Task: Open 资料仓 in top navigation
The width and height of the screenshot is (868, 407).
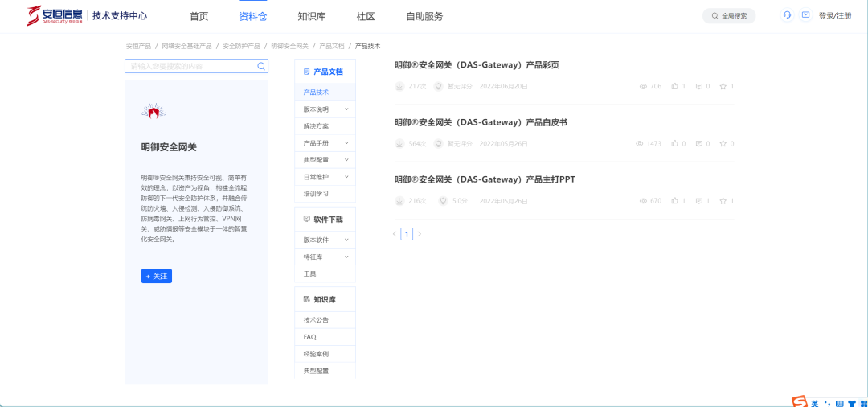Action: [253, 17]
